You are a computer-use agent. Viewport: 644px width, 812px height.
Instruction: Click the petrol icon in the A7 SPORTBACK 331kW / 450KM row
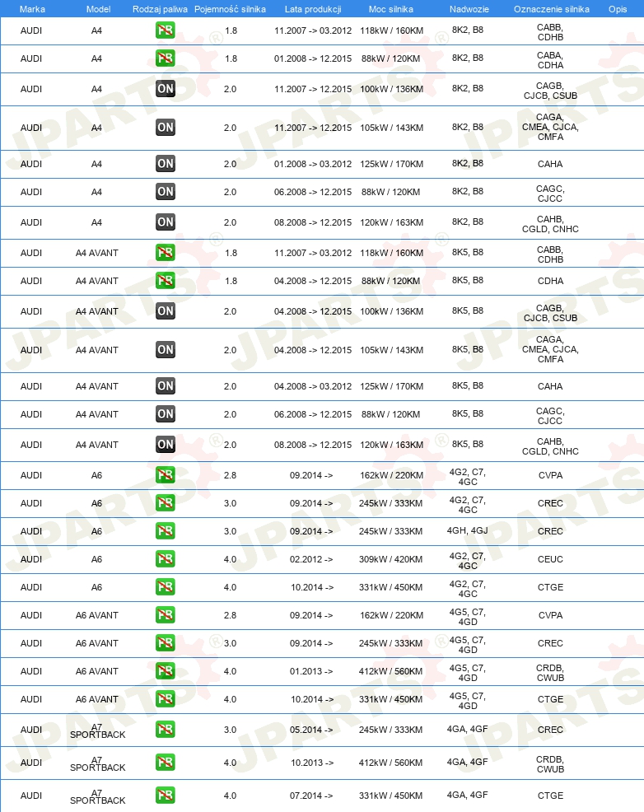click(166, 796)
